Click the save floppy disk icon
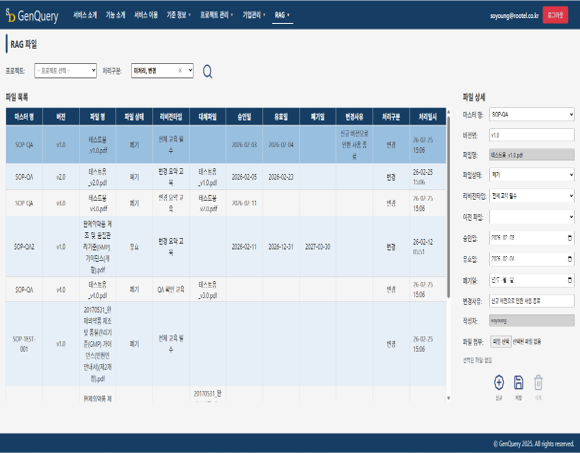 pyautogui.click(x=519, y=382)
